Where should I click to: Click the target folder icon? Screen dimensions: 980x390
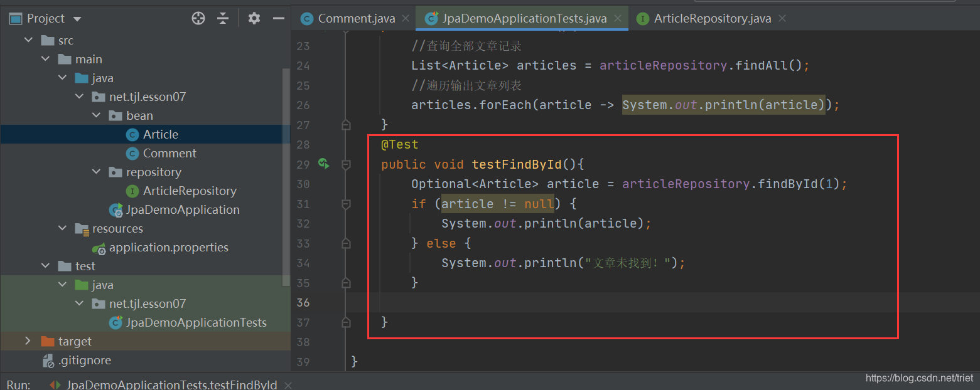click(x=48, y=341)
